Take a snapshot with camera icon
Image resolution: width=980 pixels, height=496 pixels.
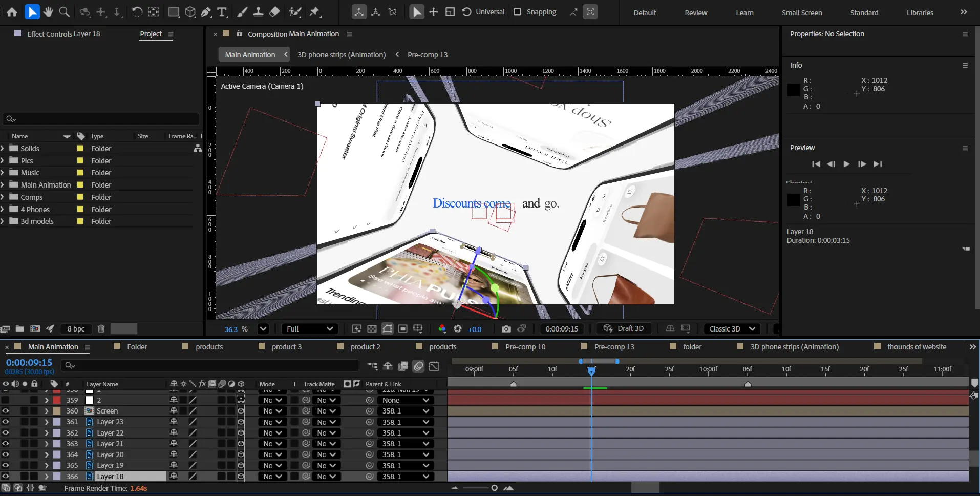pos(506,329)
